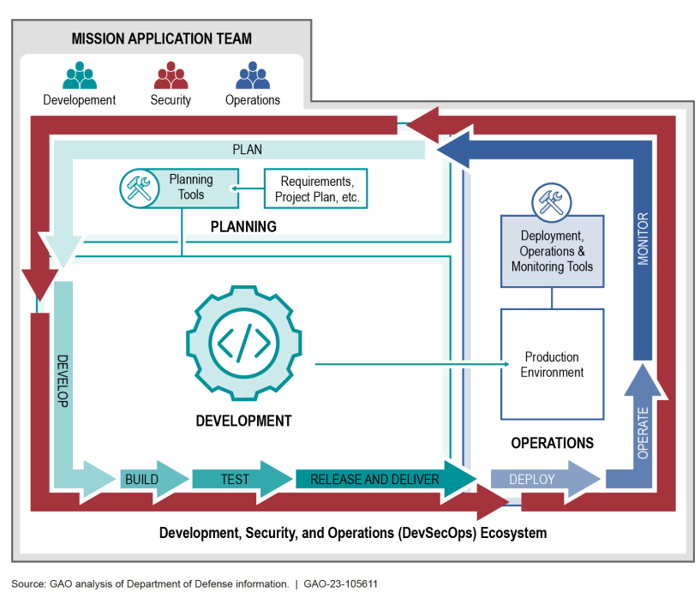
Task: Click the TEST arrow
Action: coord(242,479)
